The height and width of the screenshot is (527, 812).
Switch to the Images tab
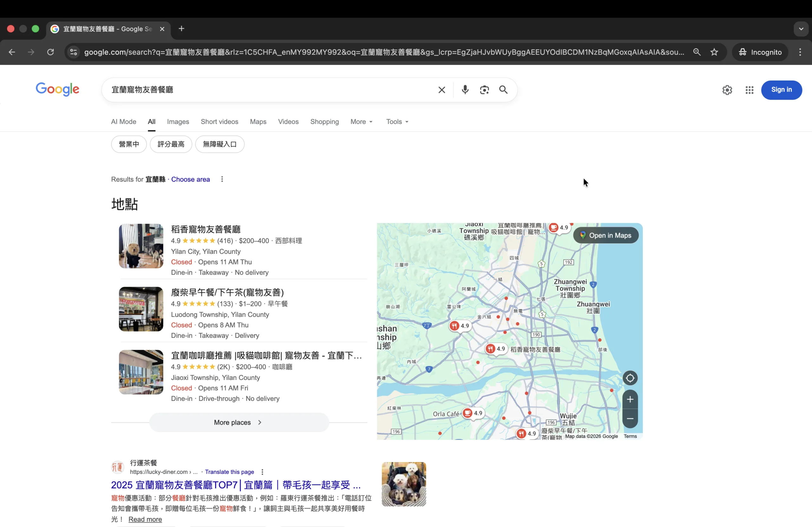[178, 122]
